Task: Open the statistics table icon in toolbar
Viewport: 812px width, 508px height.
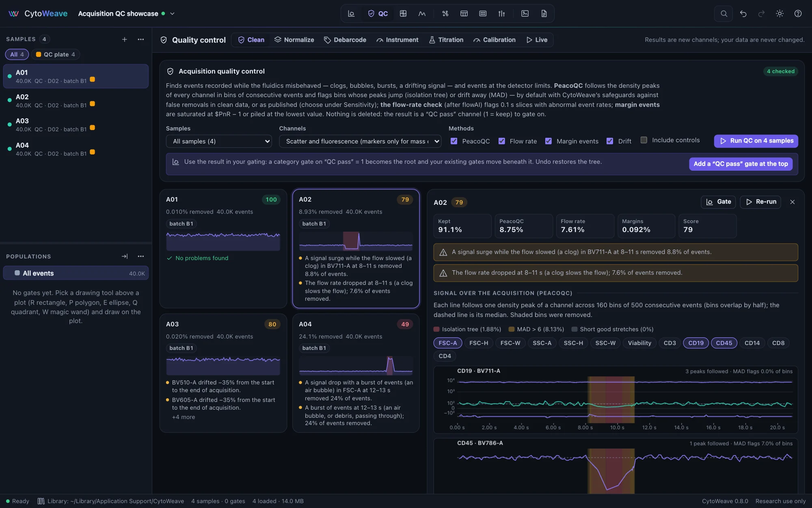Action: click(464, 13)
